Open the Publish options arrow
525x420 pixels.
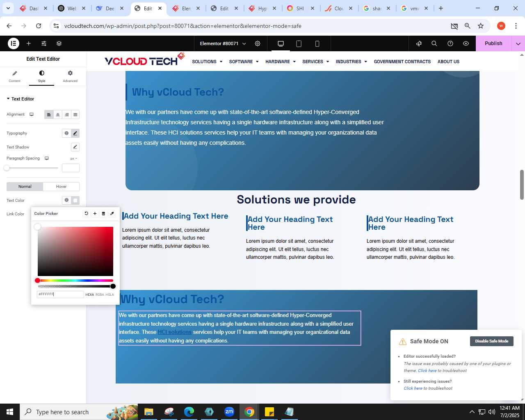click(x=518, y=43)
